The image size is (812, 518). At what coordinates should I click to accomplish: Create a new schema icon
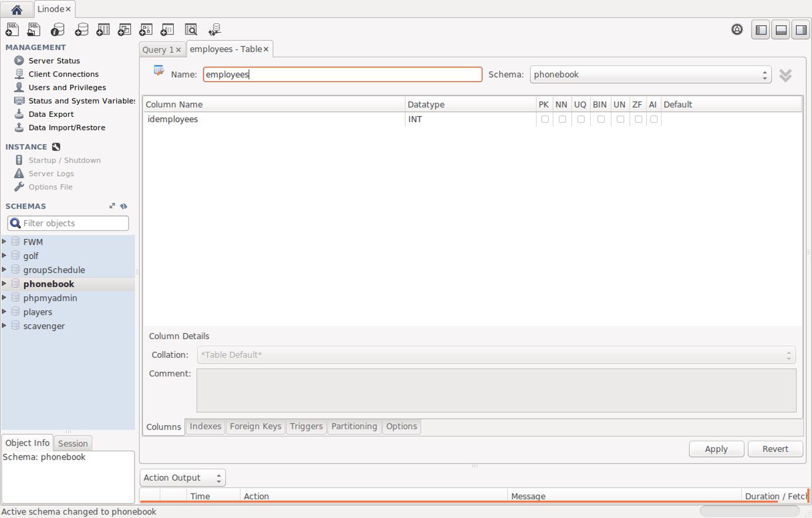81,29
